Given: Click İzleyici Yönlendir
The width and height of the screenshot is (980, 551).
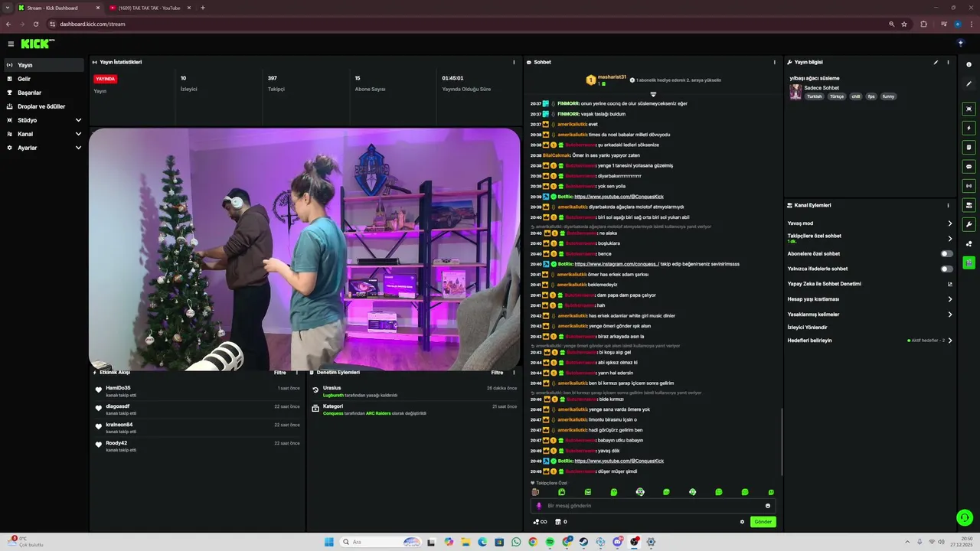Looking at the screenshot, I should tap(807, 328).
